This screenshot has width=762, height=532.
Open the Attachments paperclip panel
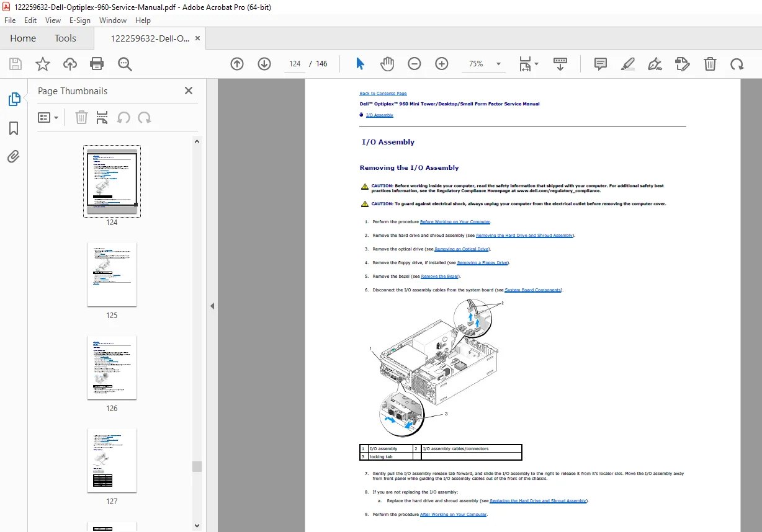(x=14, y=156)
